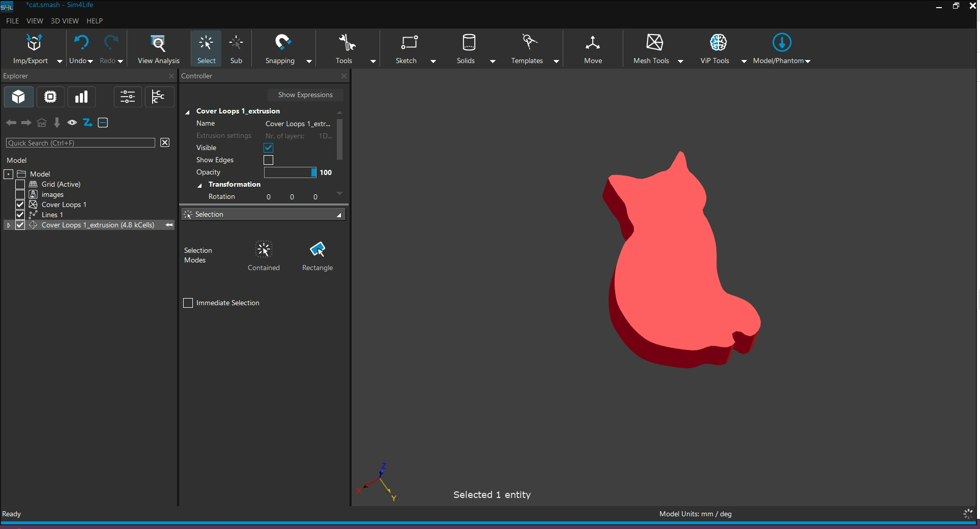
Task: Click the Snapping magnet icon
Action: [x=282, y=43]
